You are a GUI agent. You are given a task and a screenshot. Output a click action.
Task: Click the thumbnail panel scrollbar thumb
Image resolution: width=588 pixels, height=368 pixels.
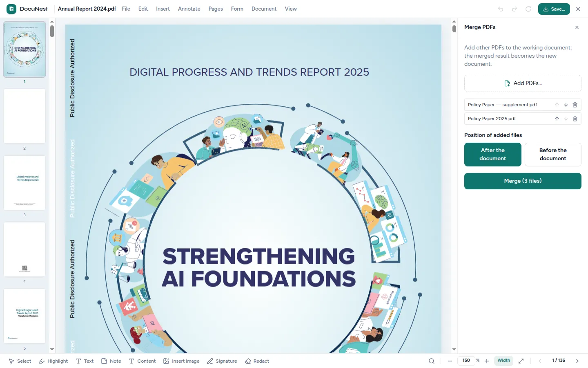click(x=52, y=31)
